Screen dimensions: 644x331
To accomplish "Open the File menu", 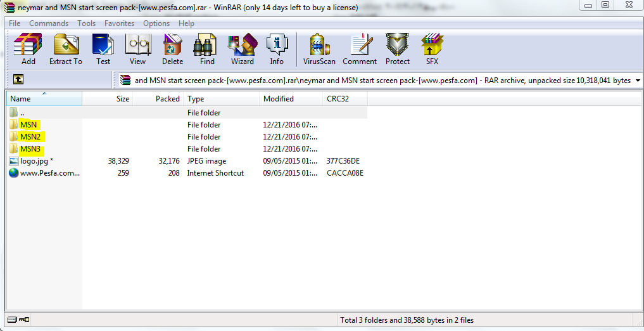I will (15, 23).
